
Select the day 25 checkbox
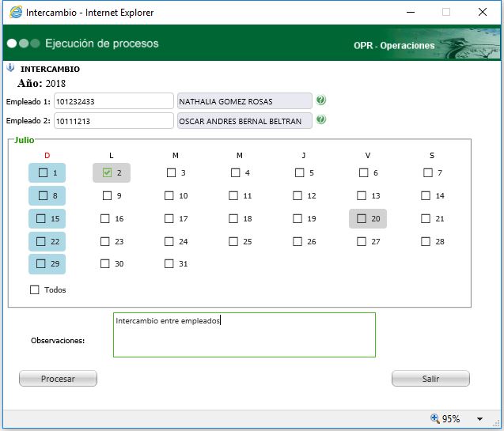233,241
